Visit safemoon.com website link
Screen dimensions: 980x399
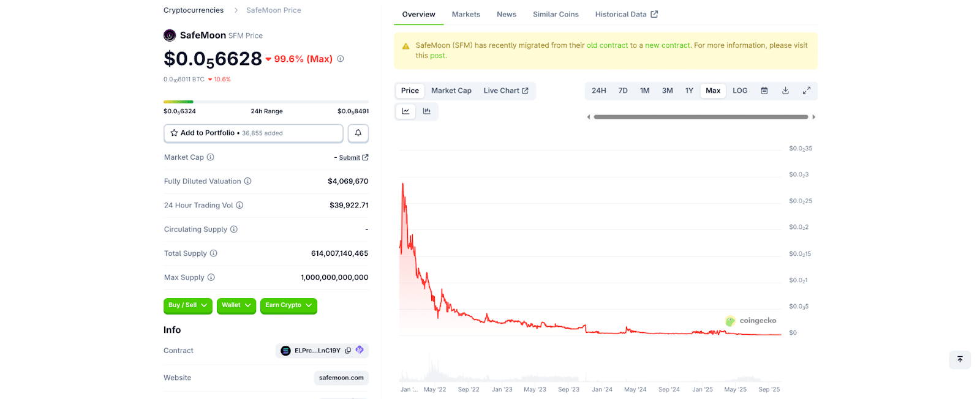[341, 378]
